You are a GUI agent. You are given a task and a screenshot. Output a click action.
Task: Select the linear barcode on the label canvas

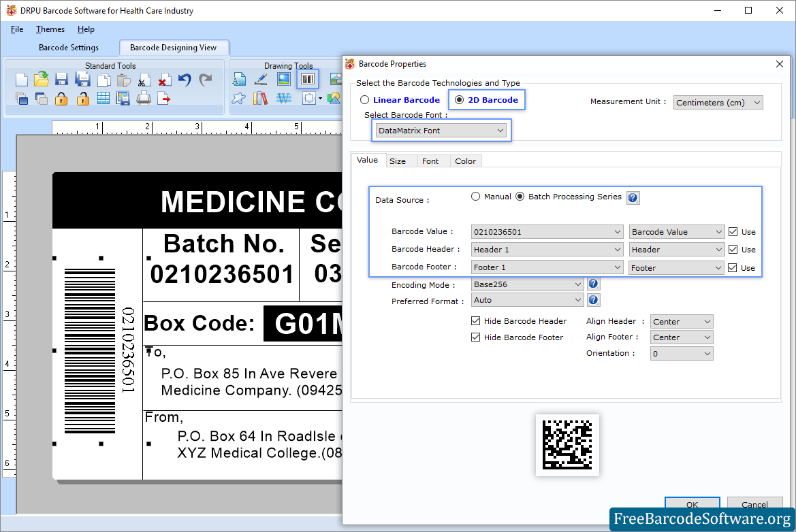tap(90, 351)
